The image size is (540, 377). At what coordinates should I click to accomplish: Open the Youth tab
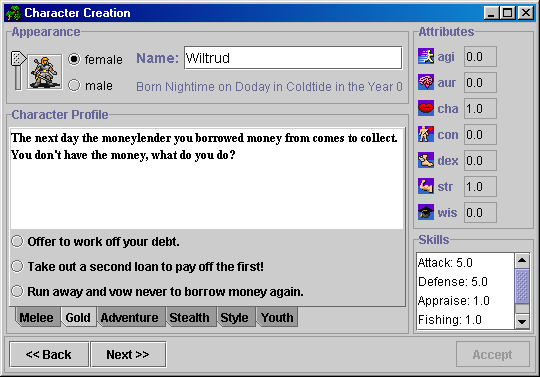point(277,317)
